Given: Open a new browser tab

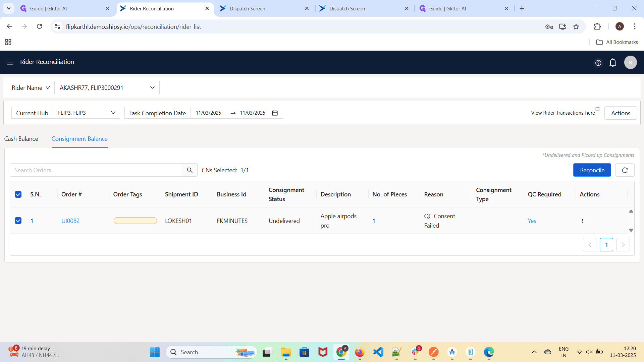Looking at the screenshot, I should pyautogui.click(x=522, y=8).
